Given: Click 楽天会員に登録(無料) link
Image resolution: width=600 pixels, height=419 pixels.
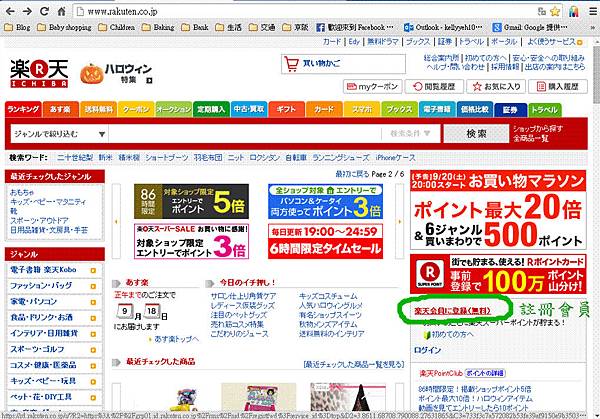Looking at the screenshot, I should coord(452,311).
